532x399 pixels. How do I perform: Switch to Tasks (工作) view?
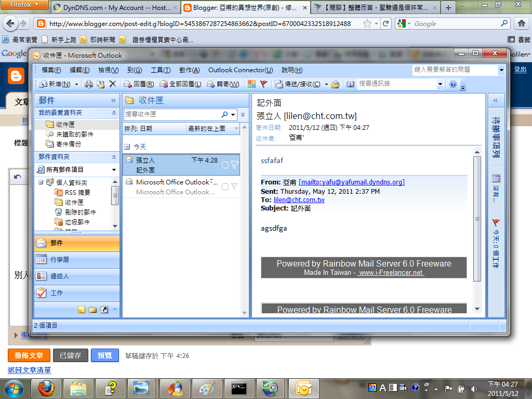[x=77, y=293]
